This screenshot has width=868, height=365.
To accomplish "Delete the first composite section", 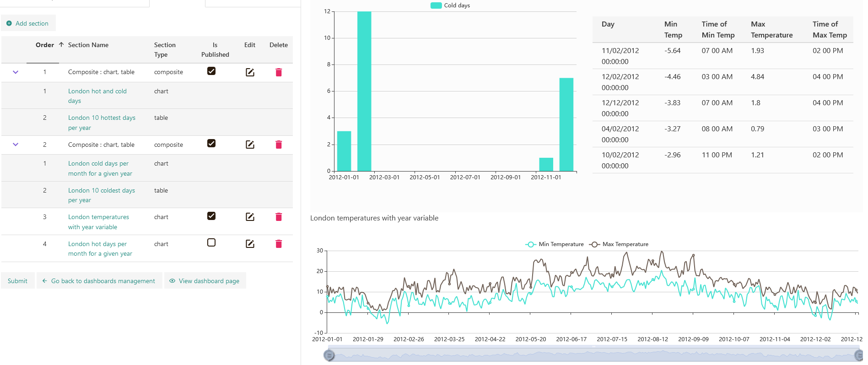I will coord(279,72).
